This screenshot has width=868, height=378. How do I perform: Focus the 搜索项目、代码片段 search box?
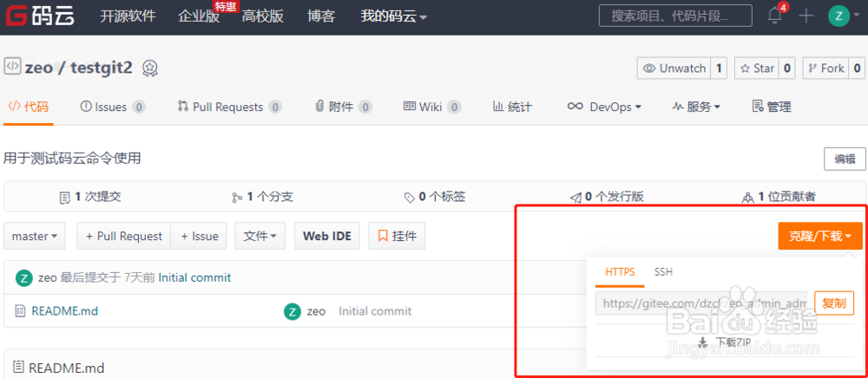tap(675, 16)
